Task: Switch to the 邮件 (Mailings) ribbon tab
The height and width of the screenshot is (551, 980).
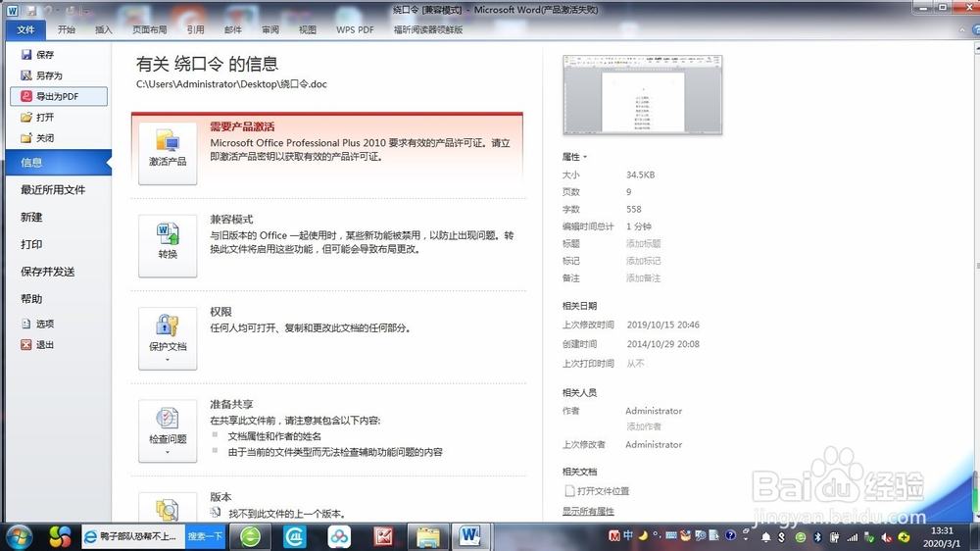Action: tap(232, 29)
